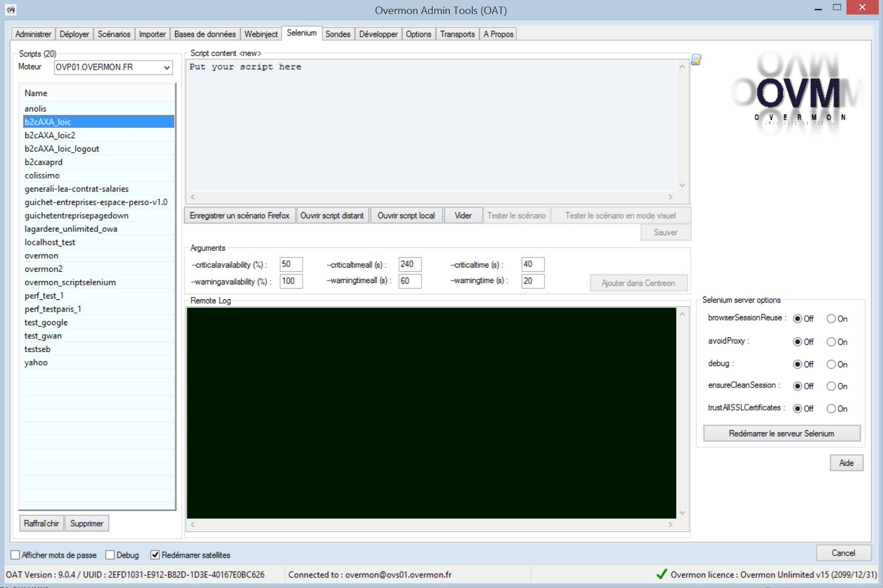This screenshot has width=883, height=588.
Task: Click the Cancel button
Action: click(843, 553)
